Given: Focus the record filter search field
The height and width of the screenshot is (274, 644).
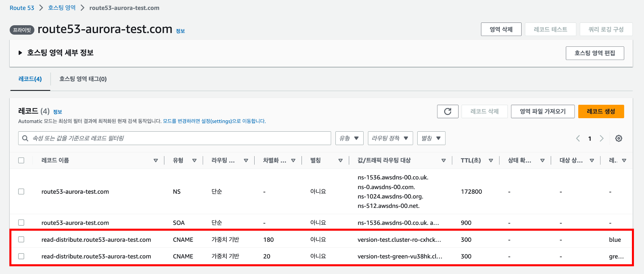Looking at the screenshot, I should [174, 138].
